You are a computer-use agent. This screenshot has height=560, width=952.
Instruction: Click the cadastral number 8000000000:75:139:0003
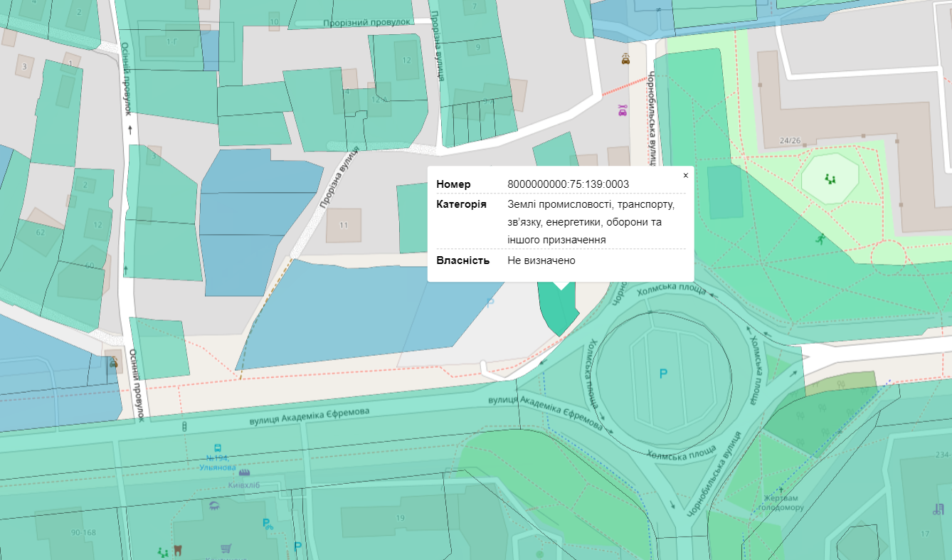[x=568, y=184]
